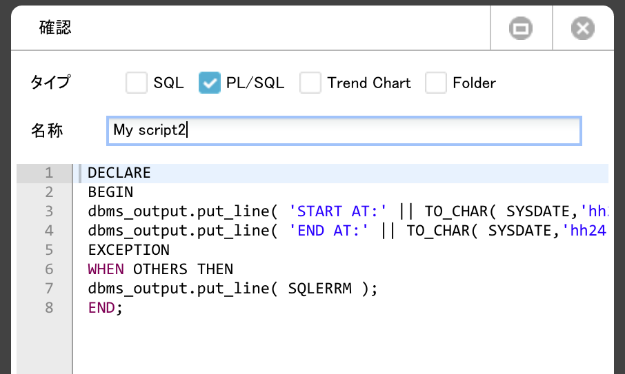This screenshot has height=374, width=625.
Task: Click the 'END AT:' string literal
Action: 328,230
